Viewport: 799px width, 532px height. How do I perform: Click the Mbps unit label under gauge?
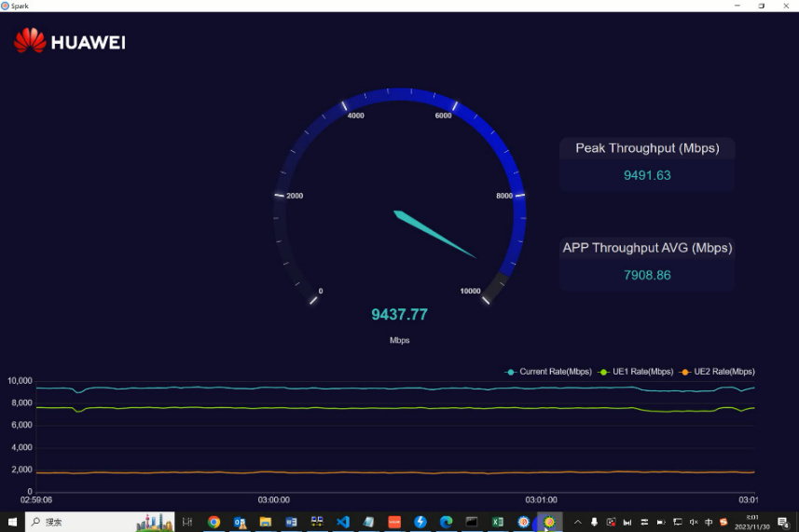pyautogui.click(x=399, y=340)
